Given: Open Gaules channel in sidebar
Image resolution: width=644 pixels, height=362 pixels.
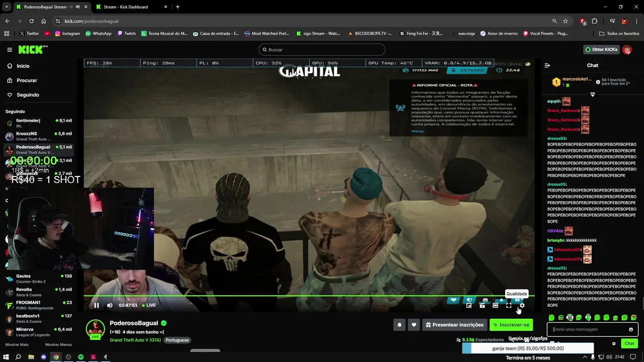Looking at the screenshot, I should tap(39, 279).
